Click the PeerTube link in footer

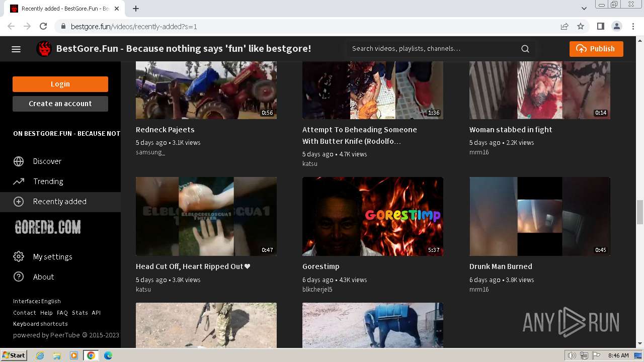pos(65,335)
